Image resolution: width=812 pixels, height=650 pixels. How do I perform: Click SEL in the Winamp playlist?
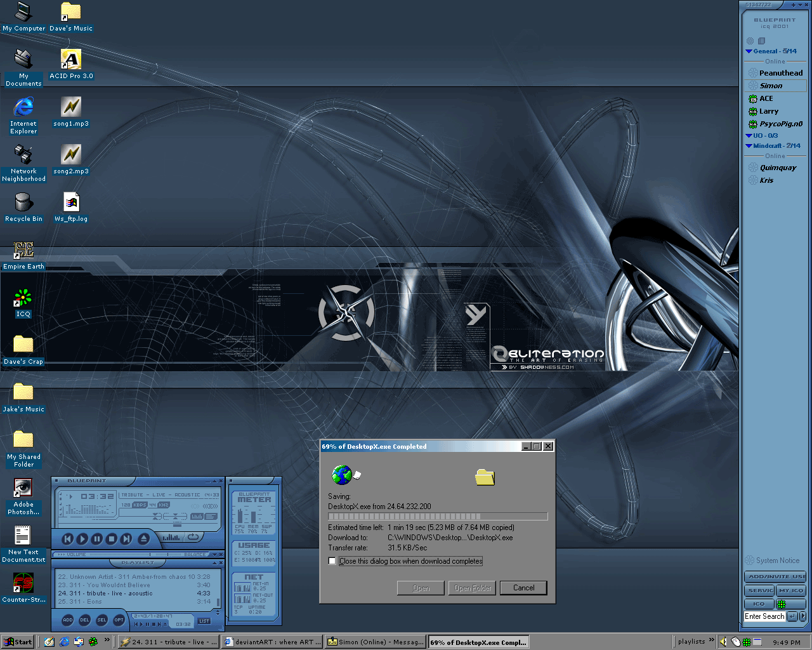(x=101, y=620)
